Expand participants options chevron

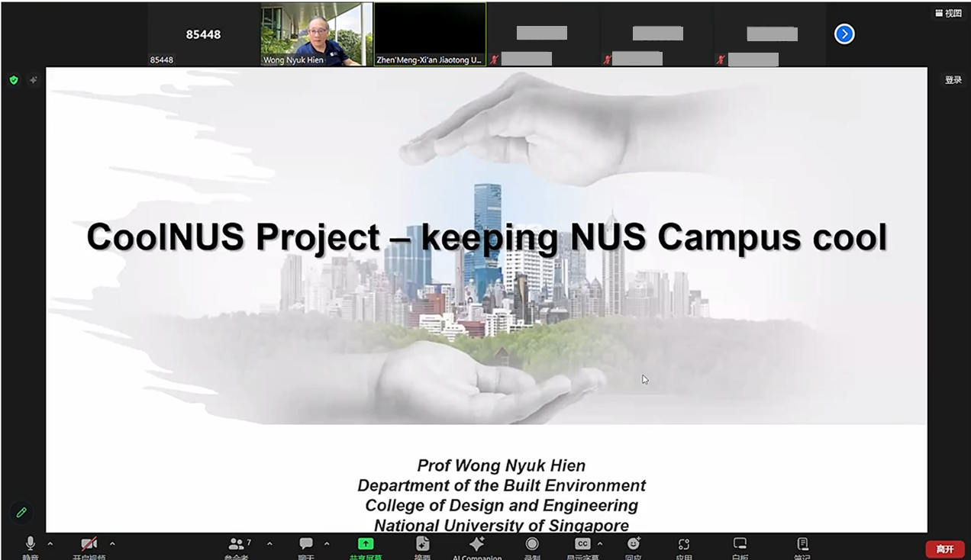tap(269, 544)
